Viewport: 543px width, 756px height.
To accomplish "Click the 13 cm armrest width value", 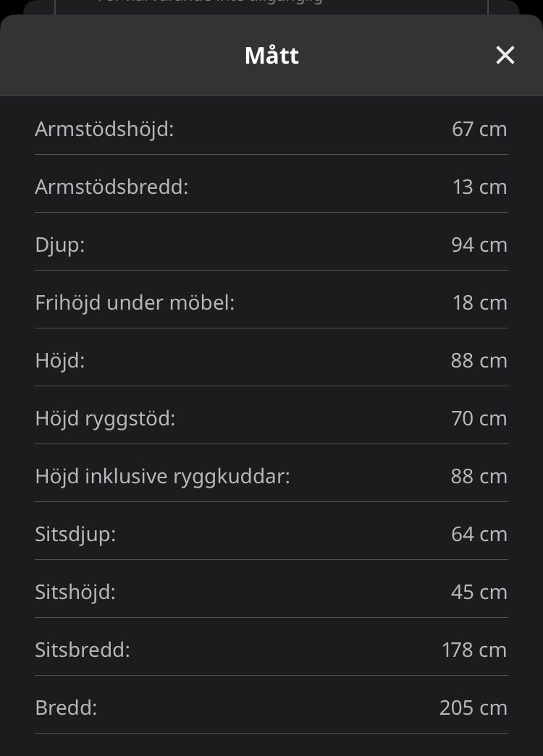I will point(479,187).
